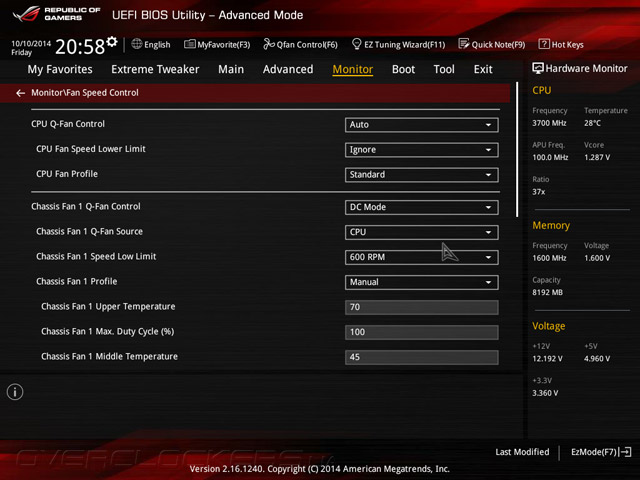Show Hot Keys question mark icon

[544, 44]
